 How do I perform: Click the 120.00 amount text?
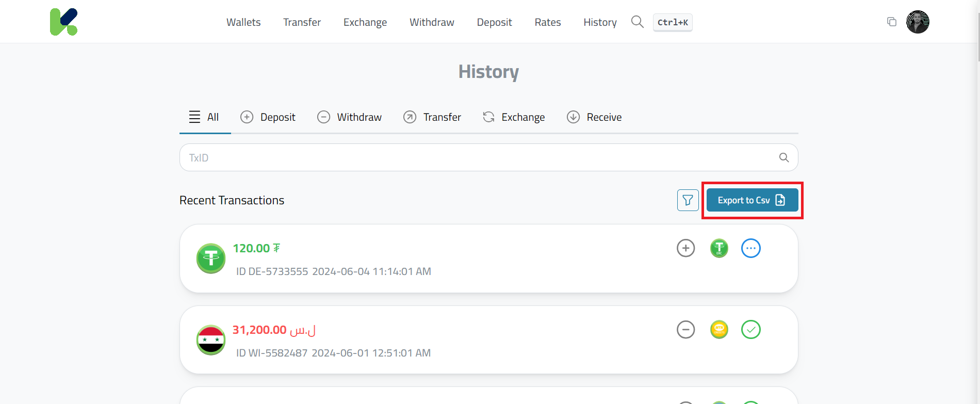click(x=256, y=248)
